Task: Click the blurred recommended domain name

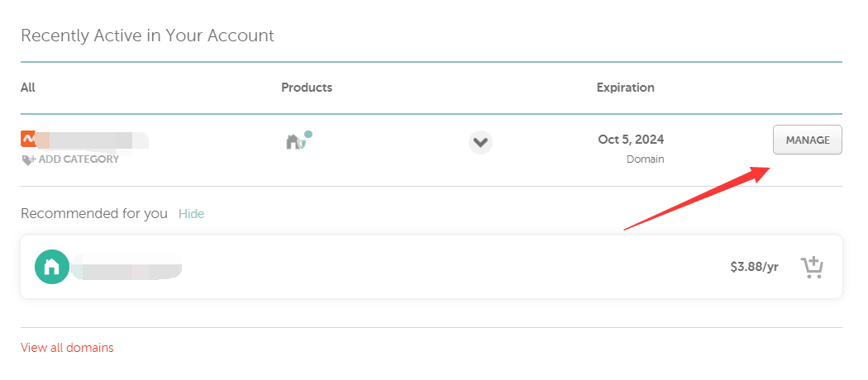Action: tap(126, 268)
